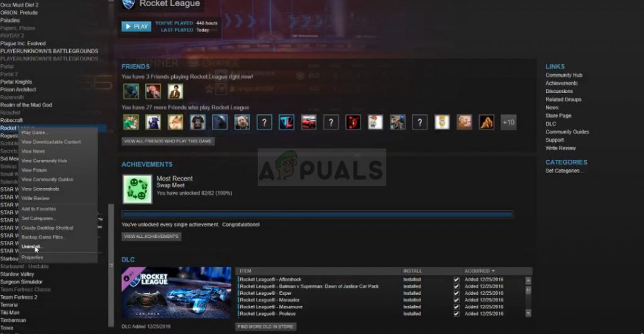Select Prison Architect in the library list
Viewport: 644px width, 334px height.
18,89
